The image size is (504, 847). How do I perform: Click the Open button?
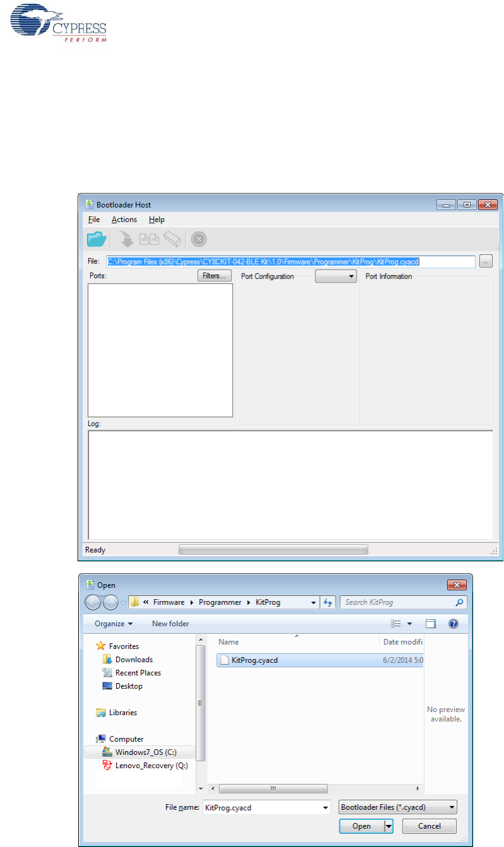pos(361,826)
